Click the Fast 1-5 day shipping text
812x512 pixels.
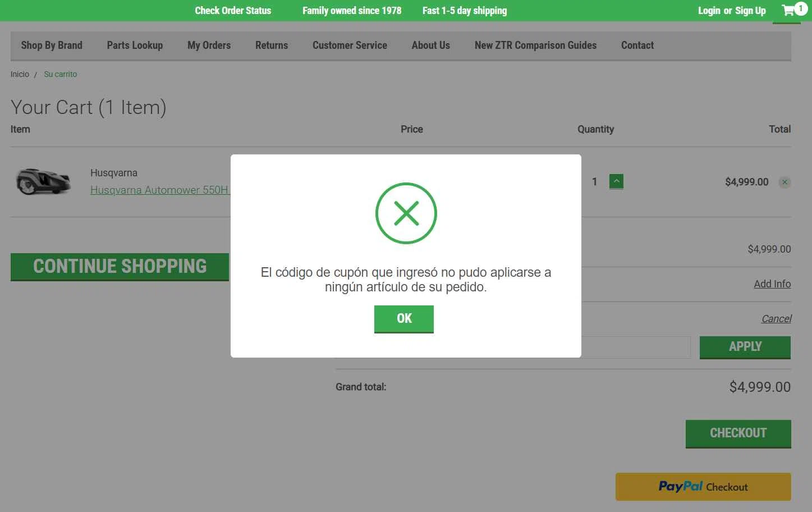point(465,11)
